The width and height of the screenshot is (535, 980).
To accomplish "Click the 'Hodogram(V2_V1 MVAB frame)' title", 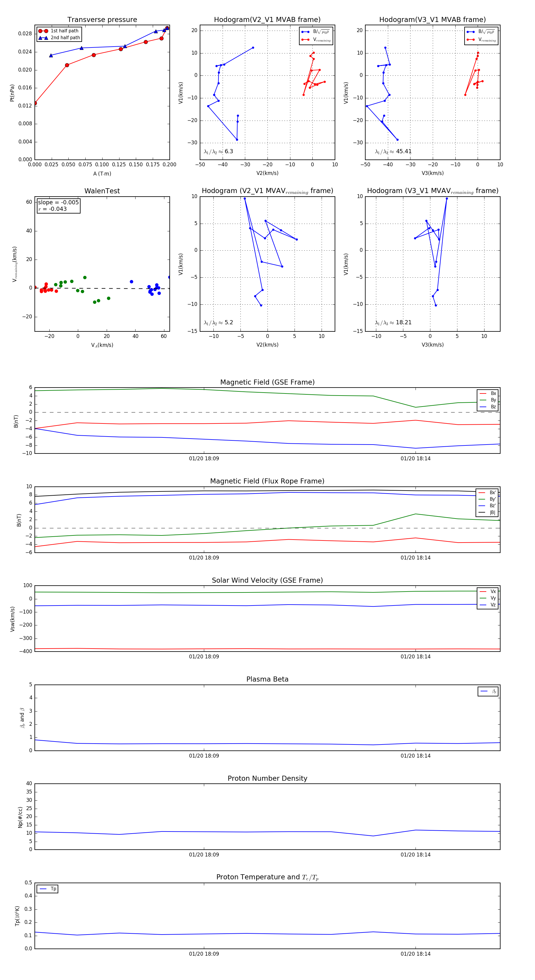I will click(267, 20).
